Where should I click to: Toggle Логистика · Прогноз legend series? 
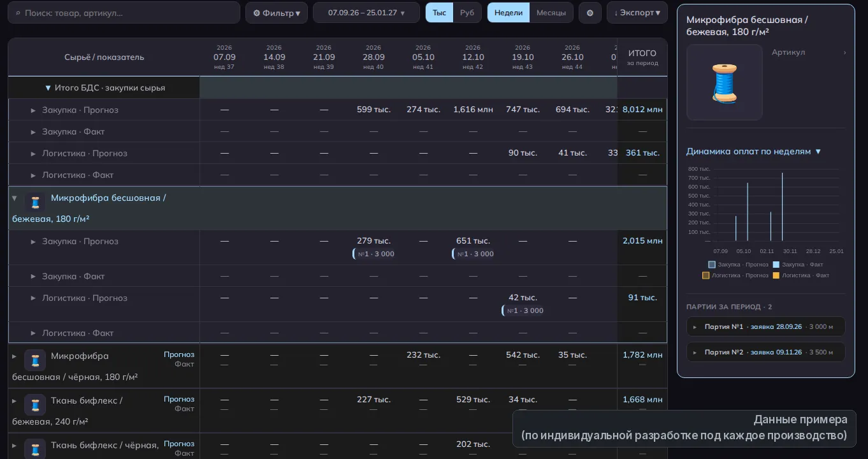pyautogui.click(x=735, y=275)
